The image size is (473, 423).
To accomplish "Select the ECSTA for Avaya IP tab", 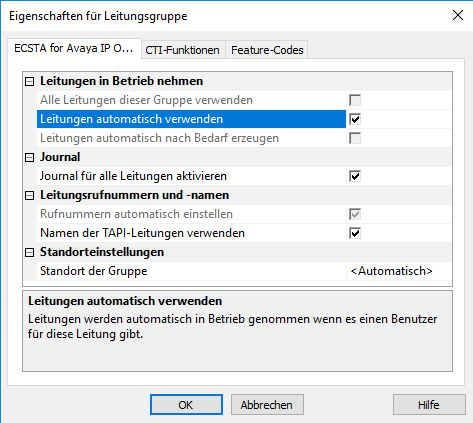I will (74, 49).
